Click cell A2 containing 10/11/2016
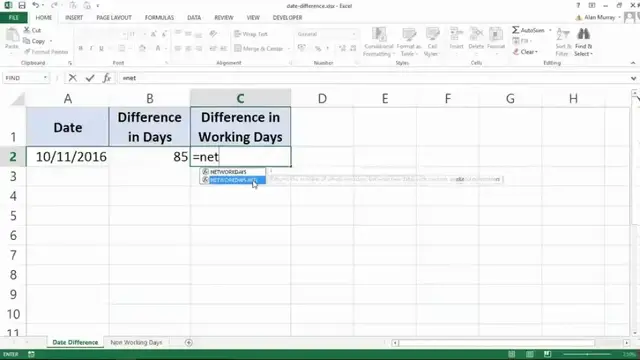 pyautogui.click(x=68, y=157)
